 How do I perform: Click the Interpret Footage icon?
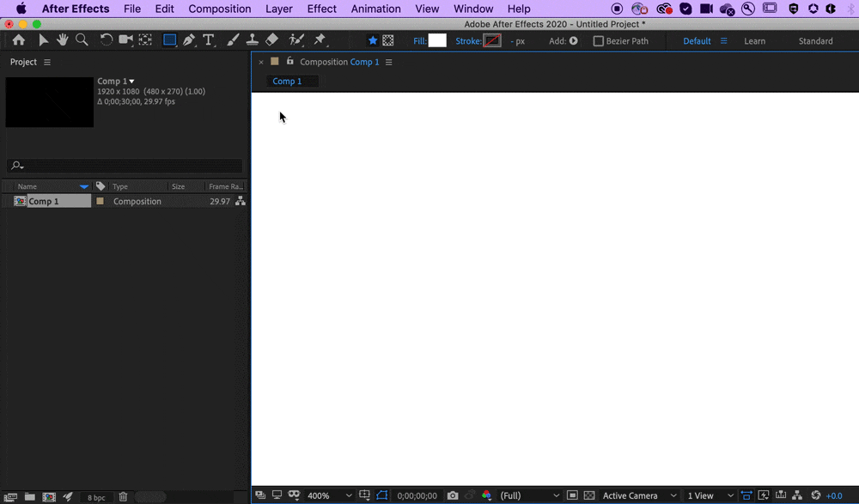pyautogui.click(x=10, y=497)
